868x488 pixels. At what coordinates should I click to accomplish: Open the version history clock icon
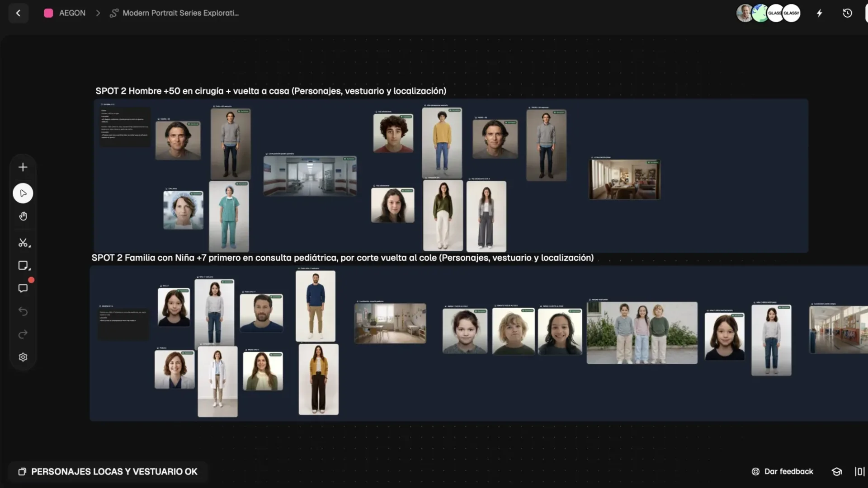pos(847,13)
